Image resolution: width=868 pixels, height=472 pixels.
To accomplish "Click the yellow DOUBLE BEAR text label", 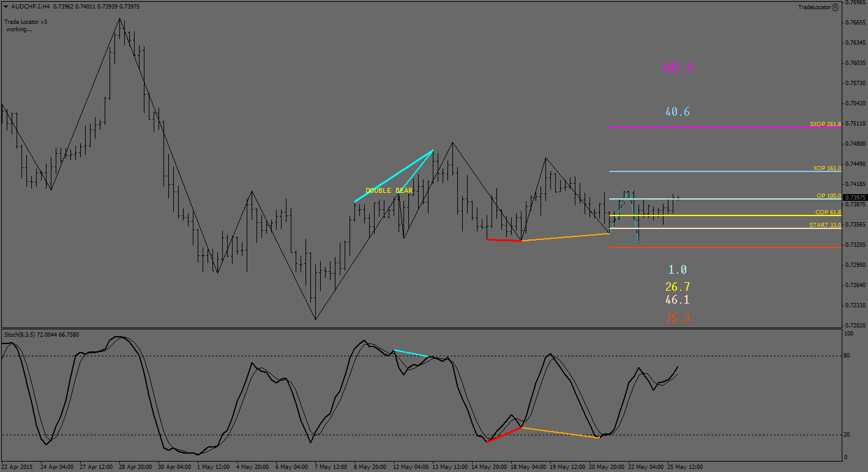I will (x=389, y=191).
